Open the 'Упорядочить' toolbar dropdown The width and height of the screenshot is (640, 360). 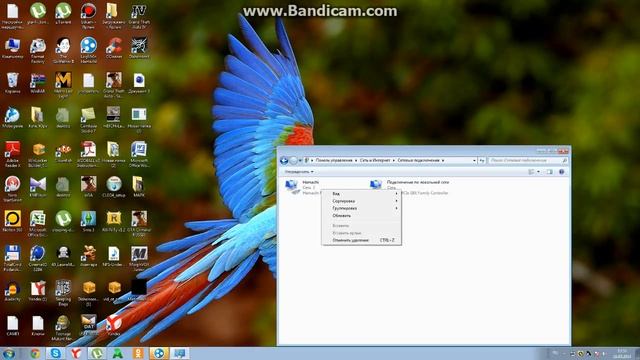coord(299,172)
